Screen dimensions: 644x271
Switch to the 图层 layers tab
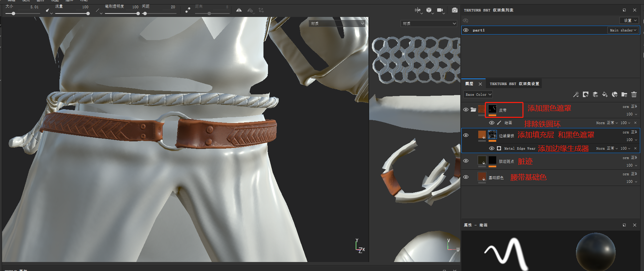click(x=469, y=84)
